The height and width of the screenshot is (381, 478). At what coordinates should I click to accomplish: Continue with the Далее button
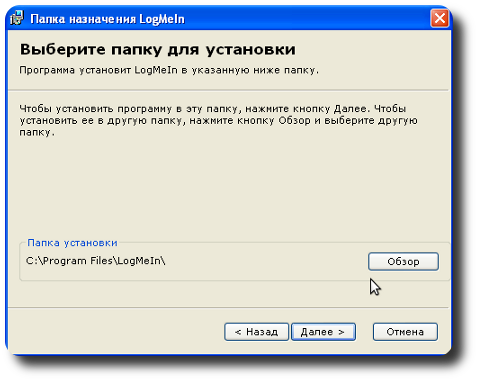pos(323,332)
